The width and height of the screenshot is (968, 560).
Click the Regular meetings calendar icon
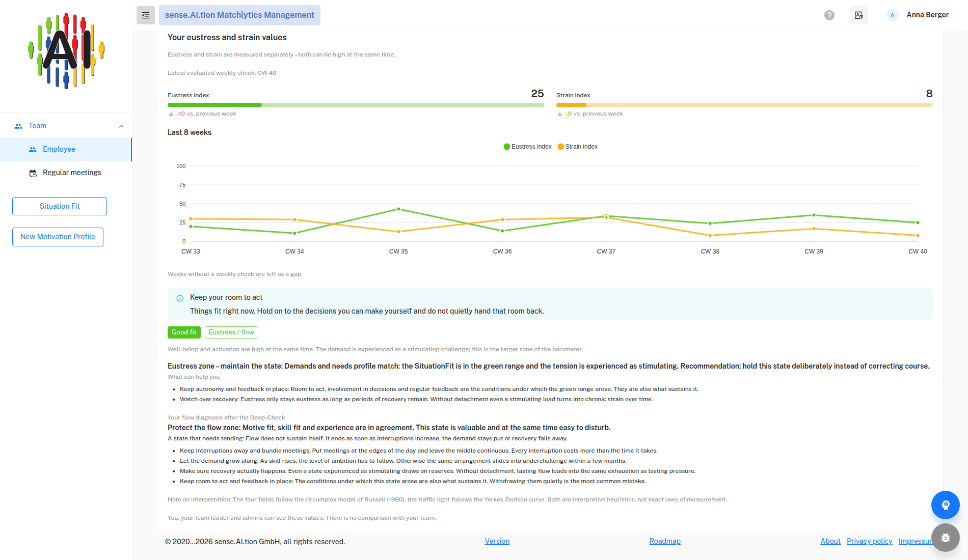click(33, 173)
